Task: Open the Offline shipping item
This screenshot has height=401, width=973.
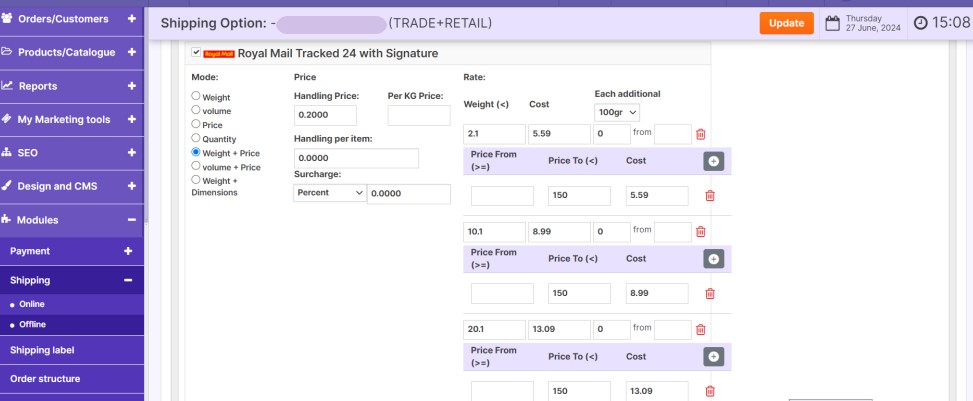Action: pos(32,325)
